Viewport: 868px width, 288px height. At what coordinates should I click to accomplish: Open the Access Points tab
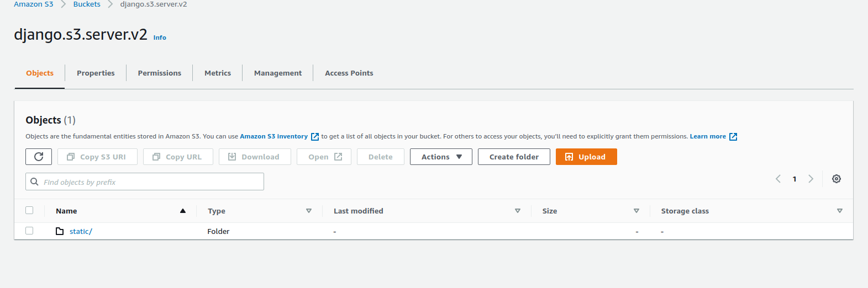[349, 73]
